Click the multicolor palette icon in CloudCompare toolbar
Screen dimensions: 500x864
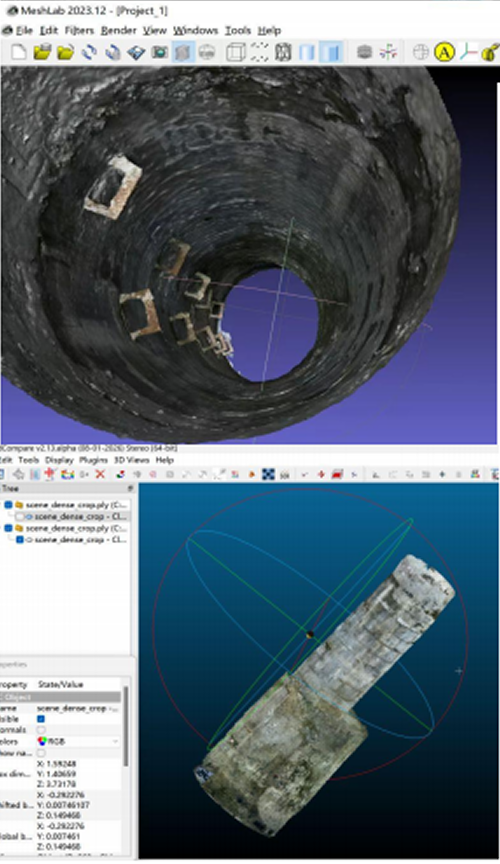pyautogui.click(x=67, y=474)
